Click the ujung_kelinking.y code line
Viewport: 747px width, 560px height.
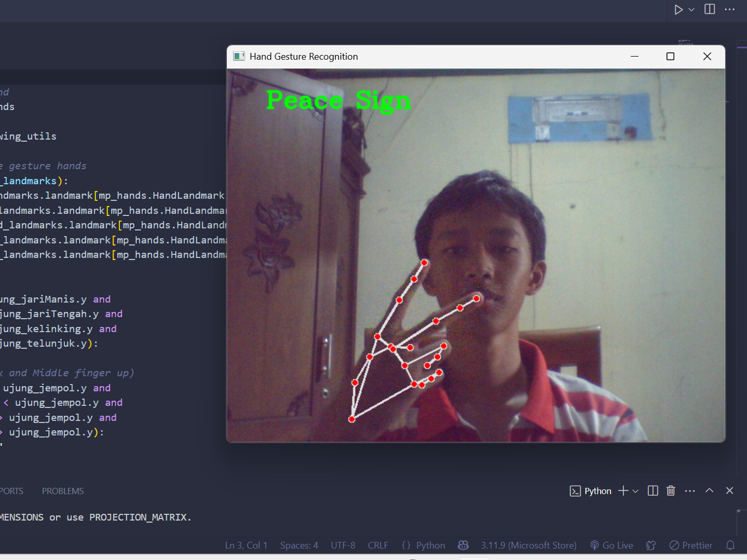click(x=58, y=329)
